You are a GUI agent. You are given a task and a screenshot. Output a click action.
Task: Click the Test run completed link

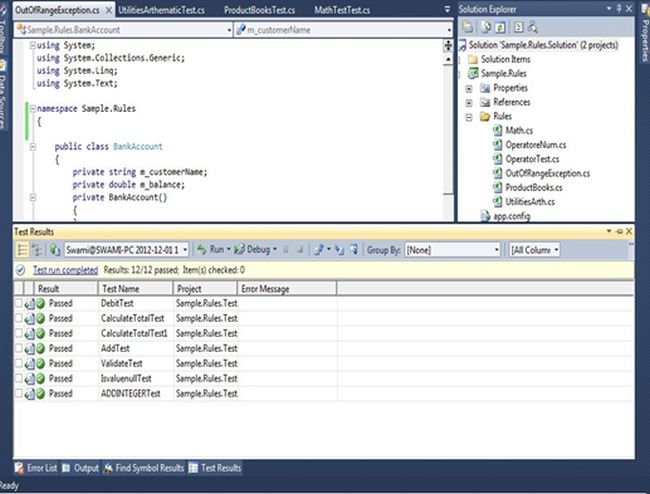[65, 270]
